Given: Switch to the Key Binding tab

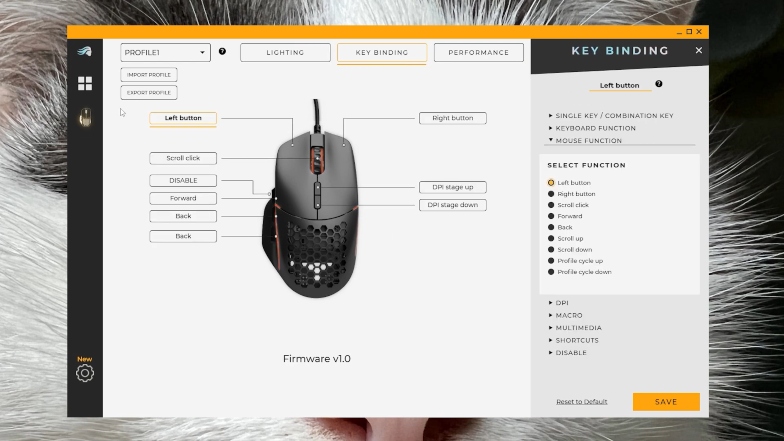Looking at the screenshot, I should [382, 52].
